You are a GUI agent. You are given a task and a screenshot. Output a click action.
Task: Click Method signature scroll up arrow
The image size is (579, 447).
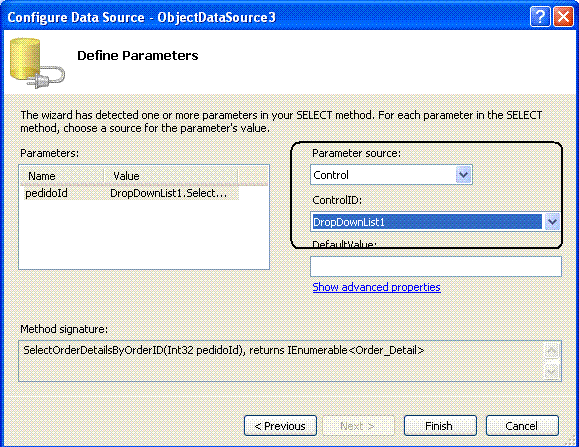pos(552,351)
